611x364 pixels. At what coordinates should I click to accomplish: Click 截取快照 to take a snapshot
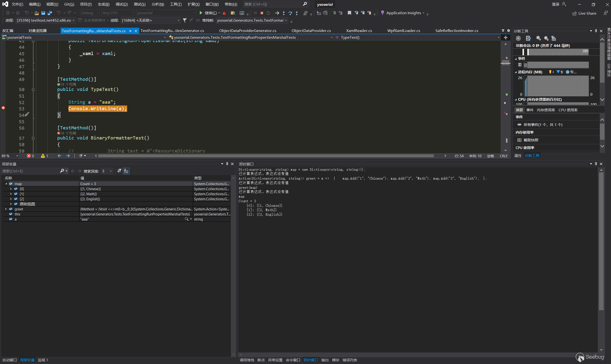coord(531,140)
